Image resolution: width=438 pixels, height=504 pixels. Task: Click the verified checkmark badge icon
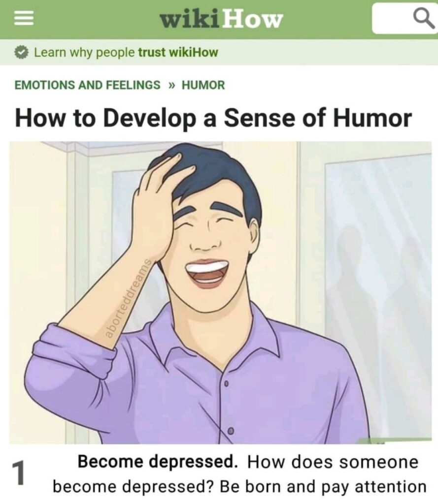(x=22, y=52)
